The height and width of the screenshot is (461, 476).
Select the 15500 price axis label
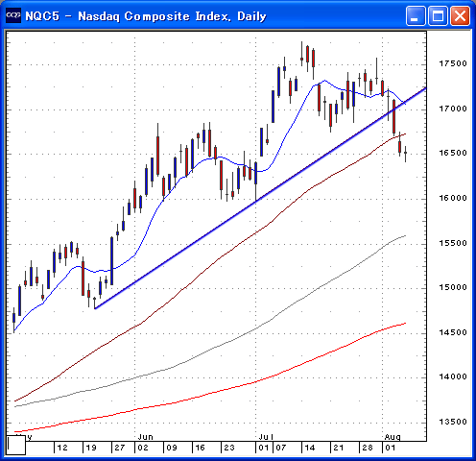click(453, 243)
